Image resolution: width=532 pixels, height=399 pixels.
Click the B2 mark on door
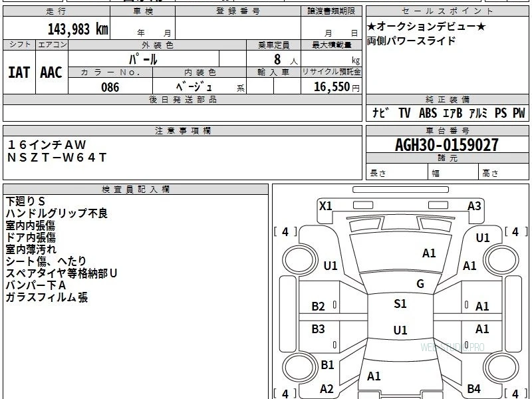[x=319, y=307]
